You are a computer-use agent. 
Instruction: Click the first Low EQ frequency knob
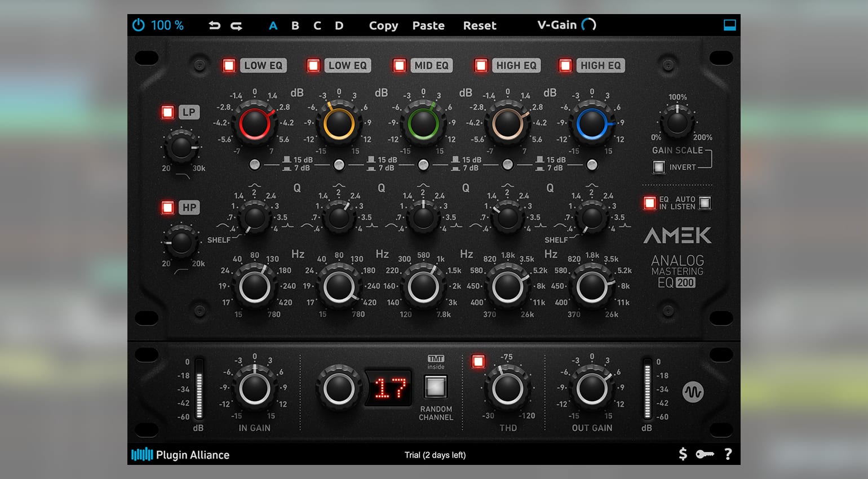(254, 287)
